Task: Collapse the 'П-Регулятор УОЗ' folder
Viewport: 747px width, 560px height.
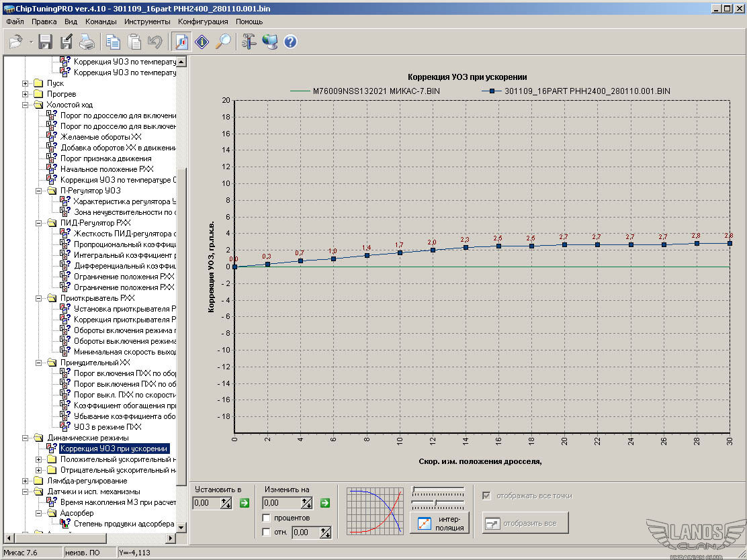Action: [x=38, y=191]
